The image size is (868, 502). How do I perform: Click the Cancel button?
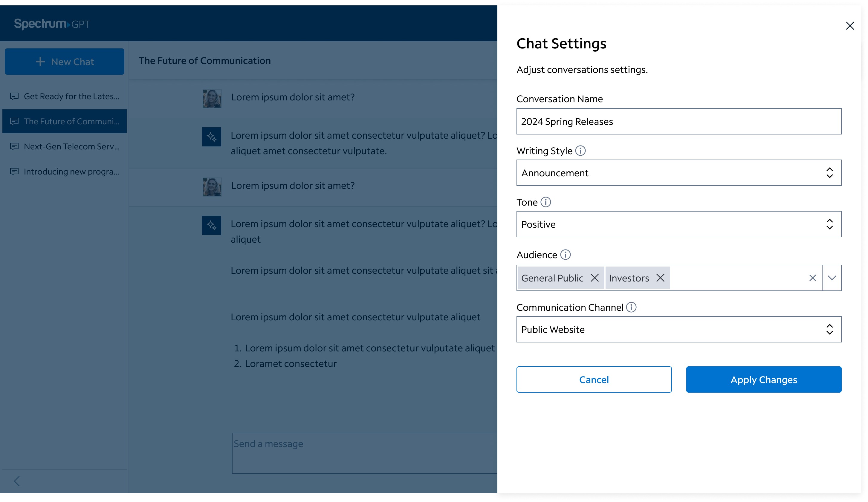[x=594, y=379]
